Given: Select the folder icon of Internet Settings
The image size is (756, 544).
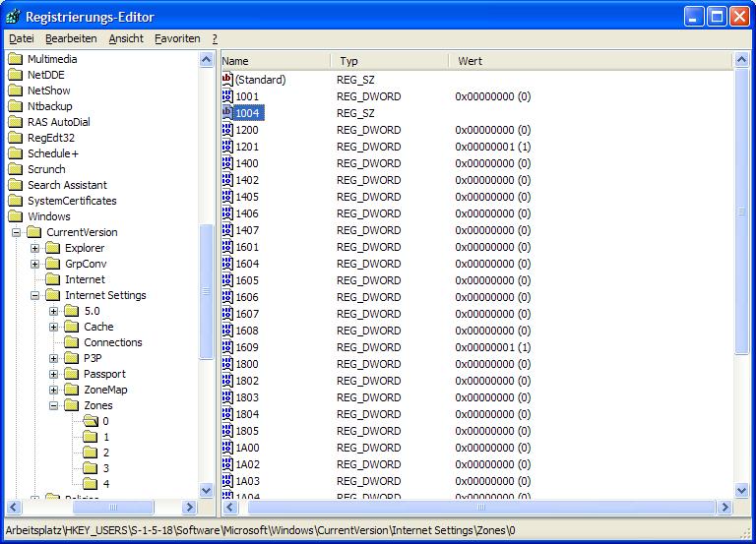Looking at the screenshot, I should point(53,295).
